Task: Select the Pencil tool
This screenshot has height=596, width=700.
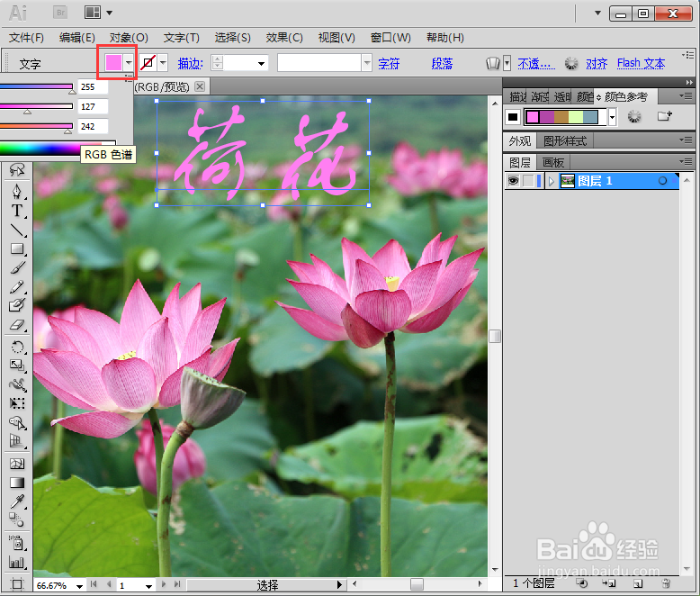Action: 17,286
